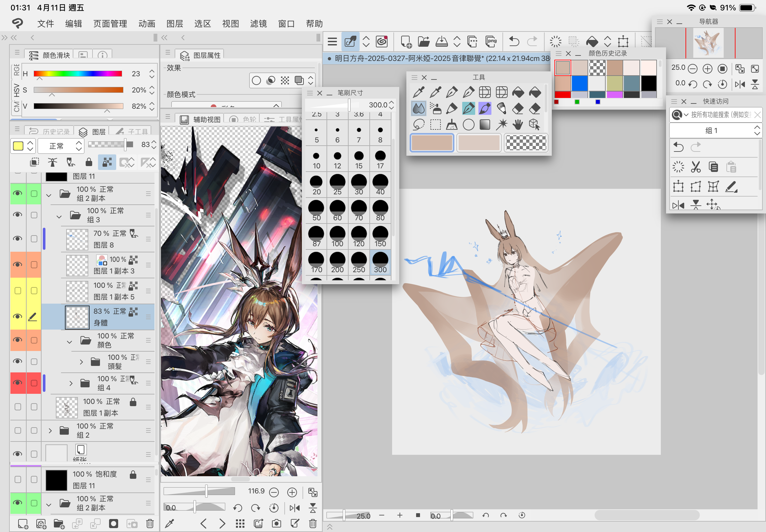Image resolution: width=766 pixels, height=532 pixels.
Task: Click zoom in plus icon in navigator
Action: (707, 69)
